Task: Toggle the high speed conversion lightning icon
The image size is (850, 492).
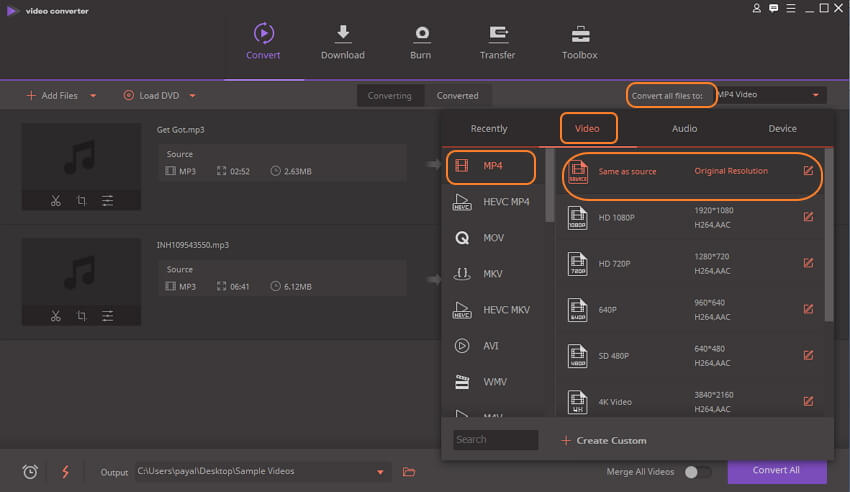Action: (x=65, y=472)
